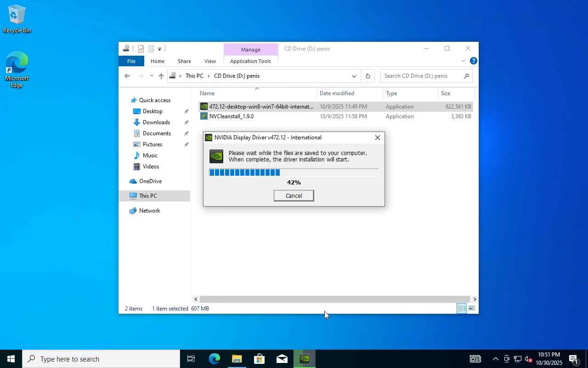This screenshot has height=368, width=588.
Task: Open the Windows Start menu
Action: 11,359
